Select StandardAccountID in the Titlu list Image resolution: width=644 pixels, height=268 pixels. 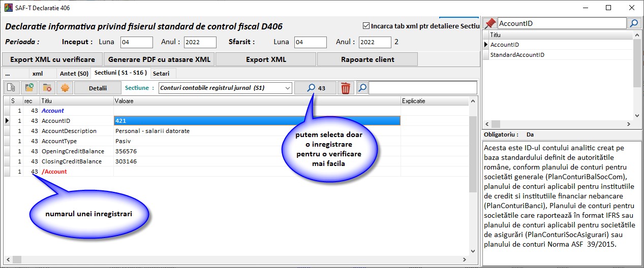coord(517,54)
